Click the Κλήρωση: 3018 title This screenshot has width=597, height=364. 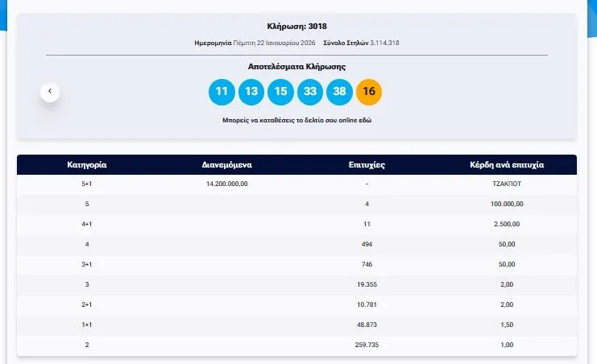pyautogui.click(x=296, y=26)
